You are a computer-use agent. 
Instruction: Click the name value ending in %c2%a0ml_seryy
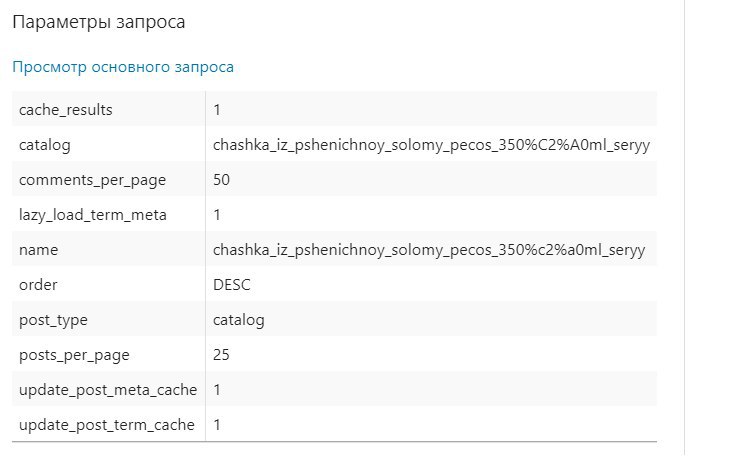coord(429,250)
